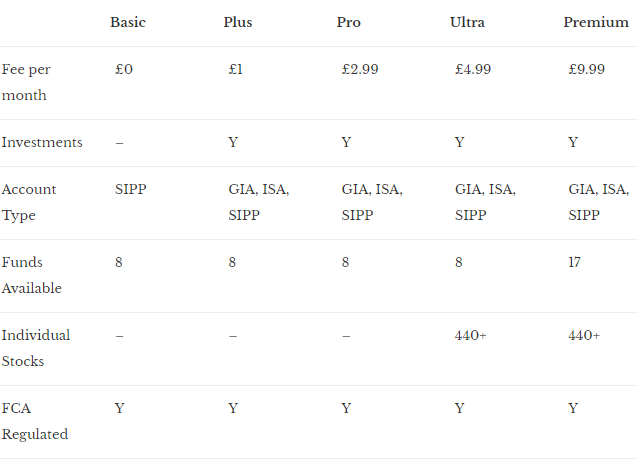Click the £0 fee cell

tap(124, 69)
